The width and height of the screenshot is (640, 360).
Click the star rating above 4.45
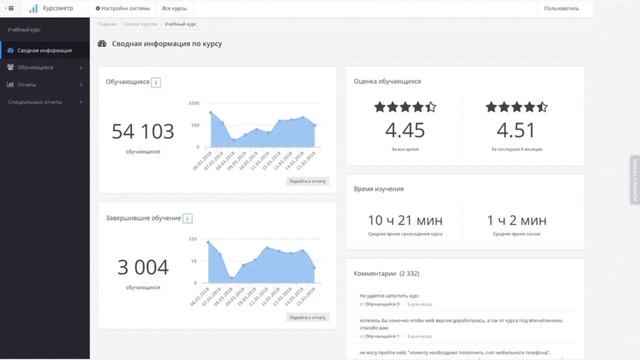pyautogui.click(x=405, y=107)
